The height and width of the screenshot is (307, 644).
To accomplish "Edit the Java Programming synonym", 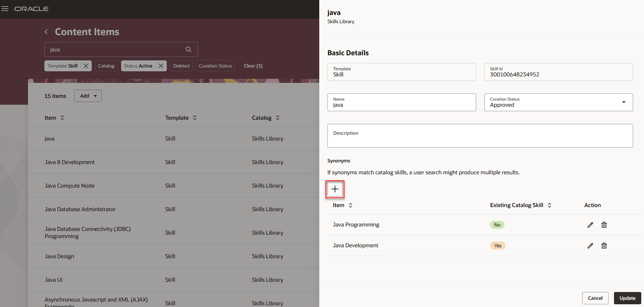I will [x=590, y=225].
